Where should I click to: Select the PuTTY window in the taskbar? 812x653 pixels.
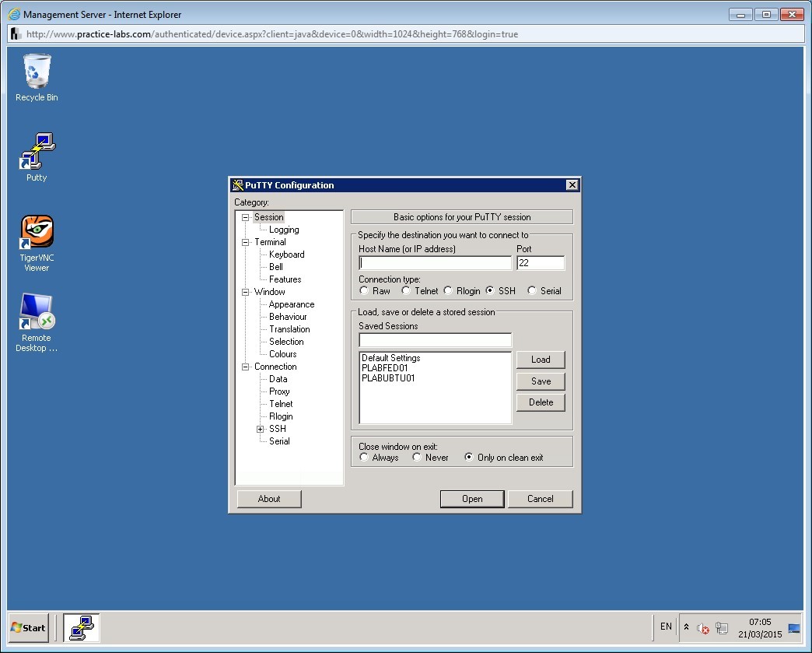pos(81,627)
